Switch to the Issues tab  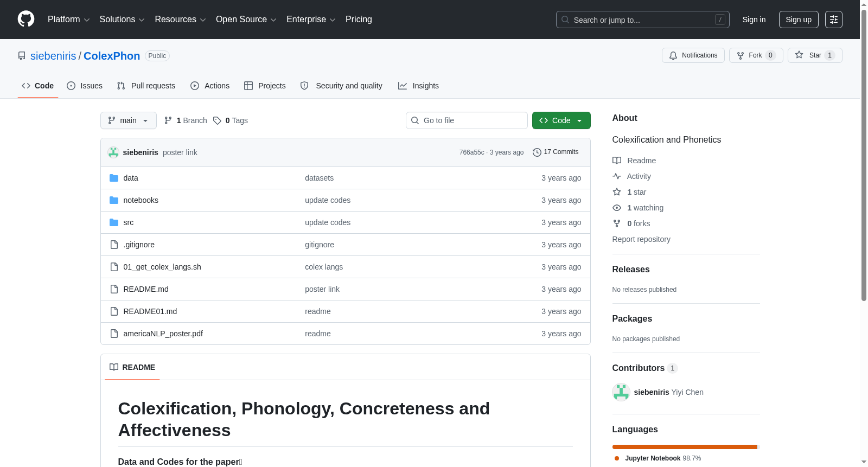[85, 86]
